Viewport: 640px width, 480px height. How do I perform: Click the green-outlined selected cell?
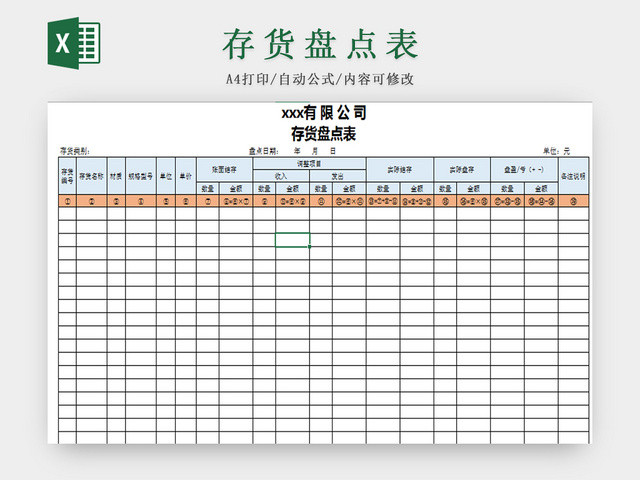(x=292, y=240)
